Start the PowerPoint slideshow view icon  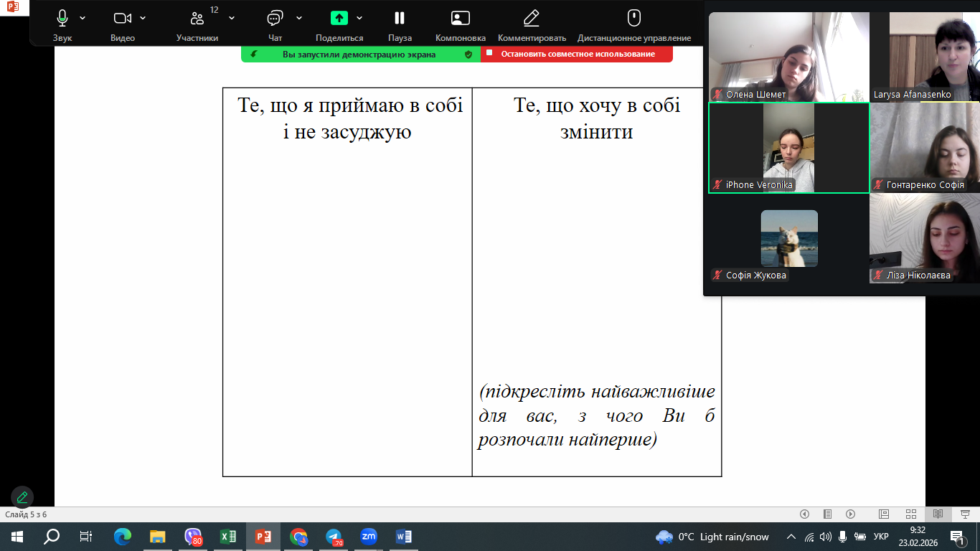point(964,514)
